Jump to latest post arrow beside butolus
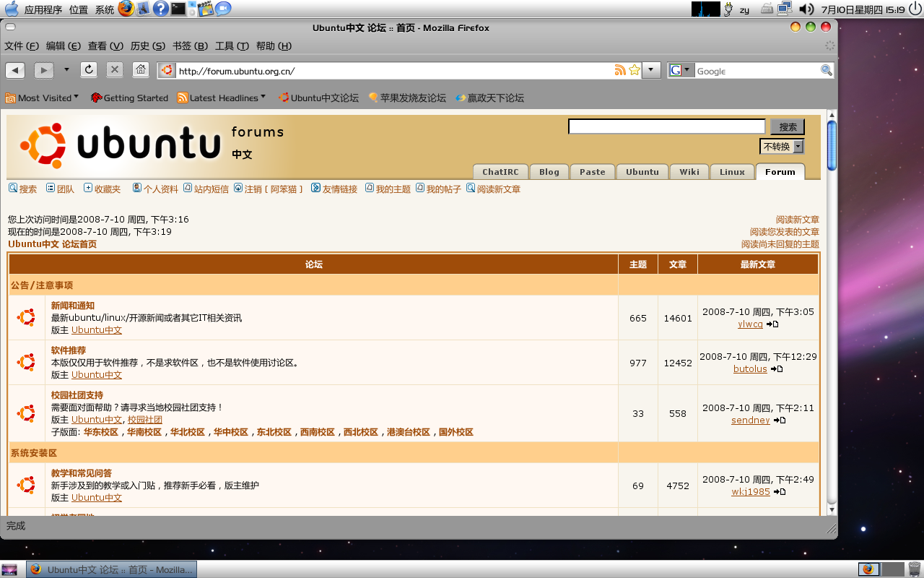The height and width of the screenshot is (578, 924). tap(777, 369)
